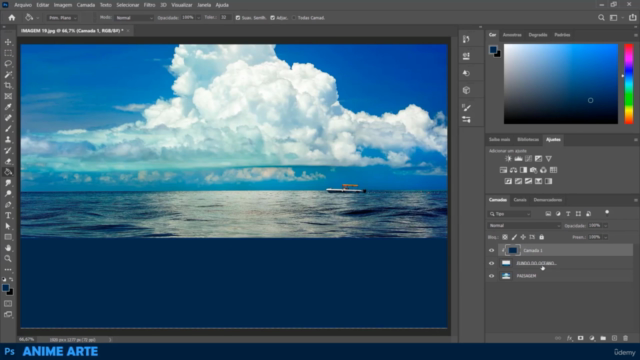Add a Black & White adjustment

tap(523, 170)
